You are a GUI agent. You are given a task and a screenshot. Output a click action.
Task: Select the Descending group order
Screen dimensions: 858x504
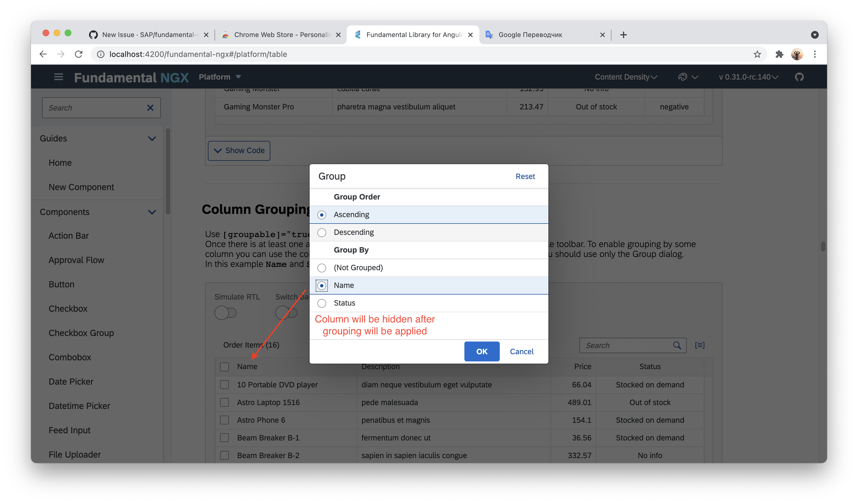(429, 232)
